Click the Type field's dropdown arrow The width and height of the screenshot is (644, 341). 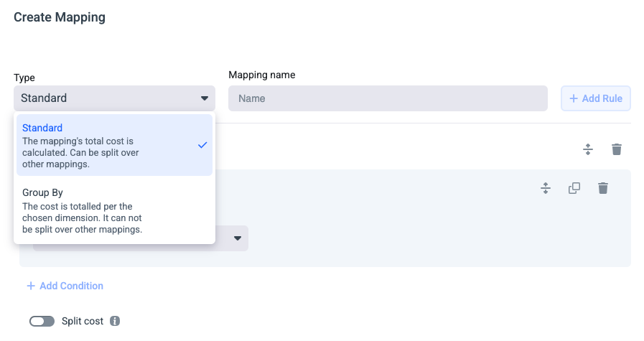pos(205,98)
